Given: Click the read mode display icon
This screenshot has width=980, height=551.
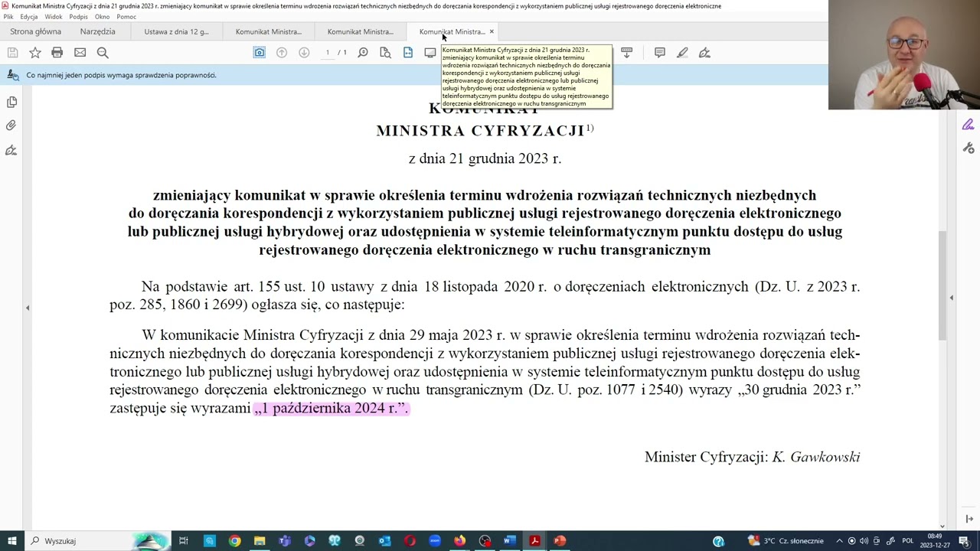Looking at the screenshot, I should click(430, 53).
